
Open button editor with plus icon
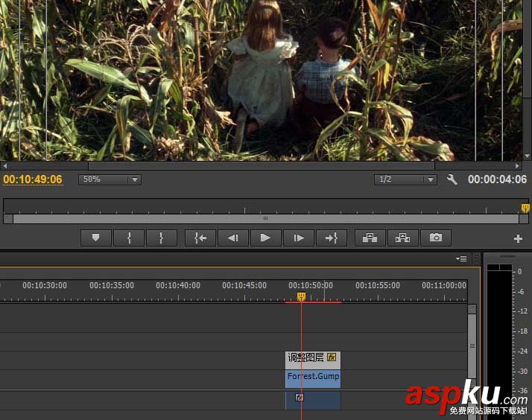click(x=518, y=238)
